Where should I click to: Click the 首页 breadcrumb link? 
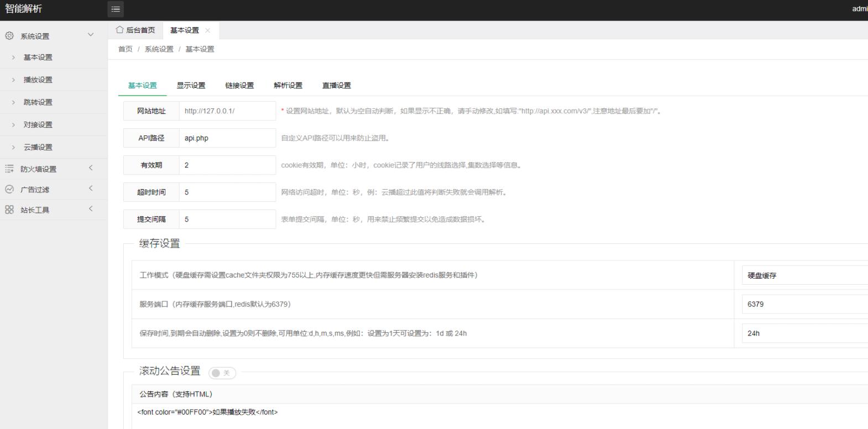point(126,49)
